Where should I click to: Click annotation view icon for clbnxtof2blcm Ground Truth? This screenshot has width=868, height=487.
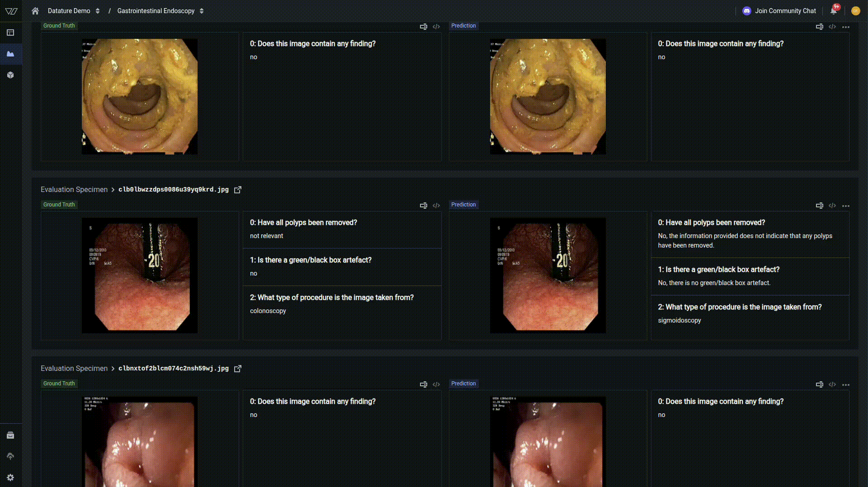coord(424,384)
